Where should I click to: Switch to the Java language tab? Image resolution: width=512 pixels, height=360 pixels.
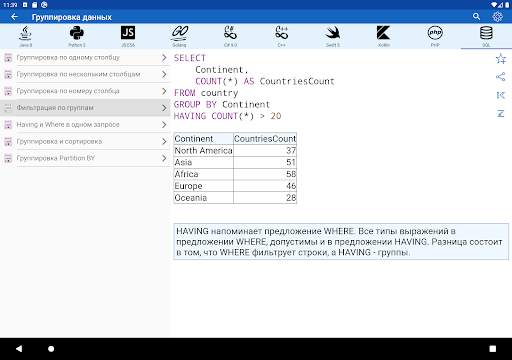(x=26, y=36)
